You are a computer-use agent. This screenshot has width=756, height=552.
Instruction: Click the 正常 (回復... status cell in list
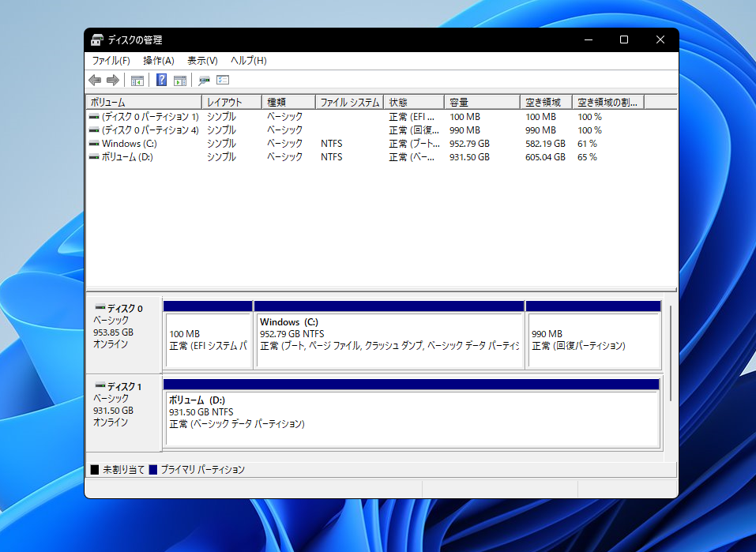414,130
